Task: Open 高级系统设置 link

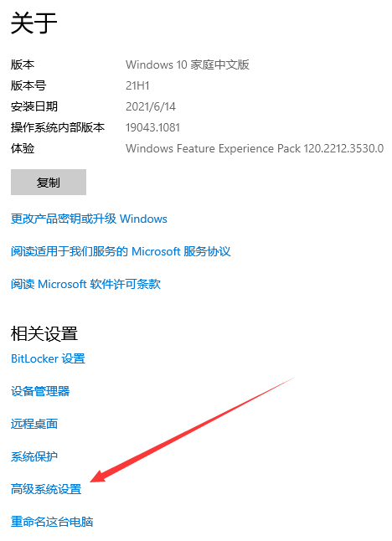Action: point(46,489)
